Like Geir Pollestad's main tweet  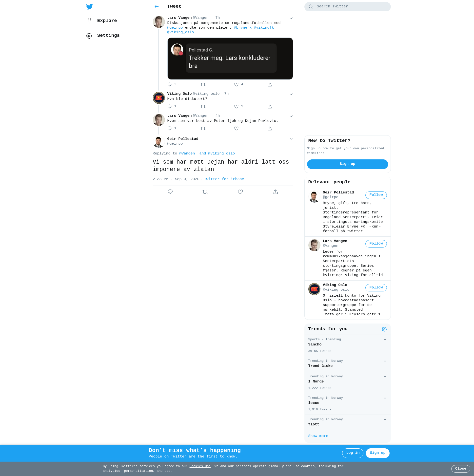240,192
